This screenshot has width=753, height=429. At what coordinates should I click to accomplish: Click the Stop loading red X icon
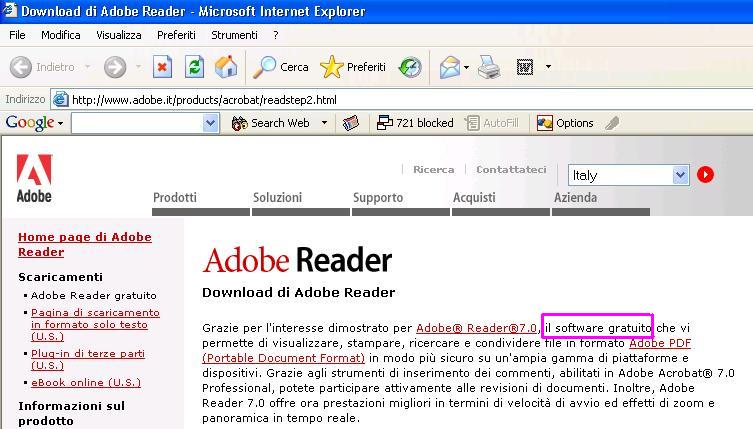pos(162,67)
